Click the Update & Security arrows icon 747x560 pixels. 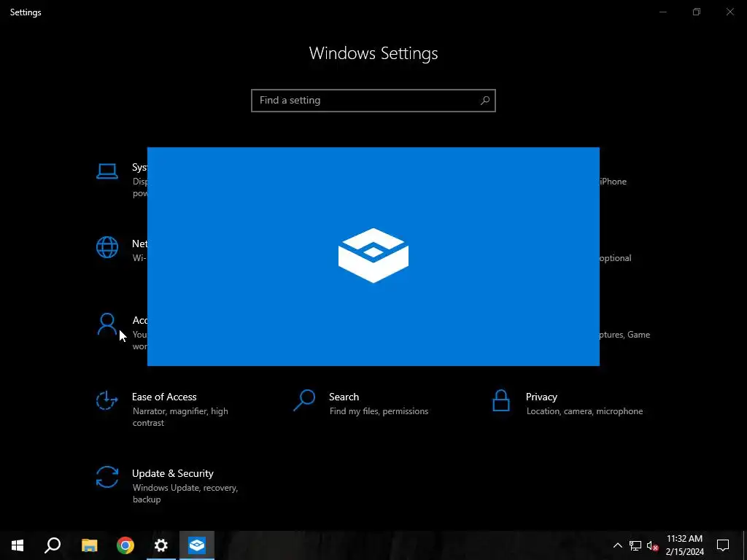tap(107, 477)
